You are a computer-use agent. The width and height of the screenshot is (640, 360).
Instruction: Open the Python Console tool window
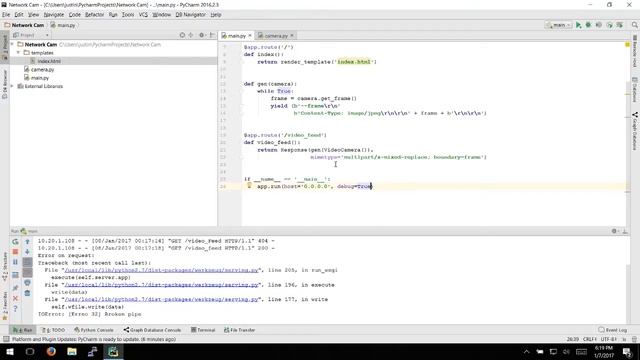(x=94, y=330)
